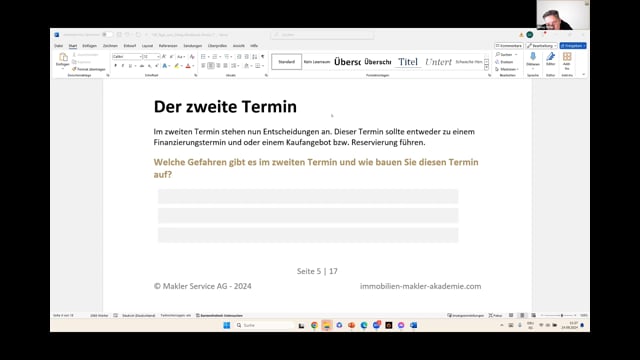Click the Kopieren (copy) command
The image size is (640, 360).
(x=82, y=62)
